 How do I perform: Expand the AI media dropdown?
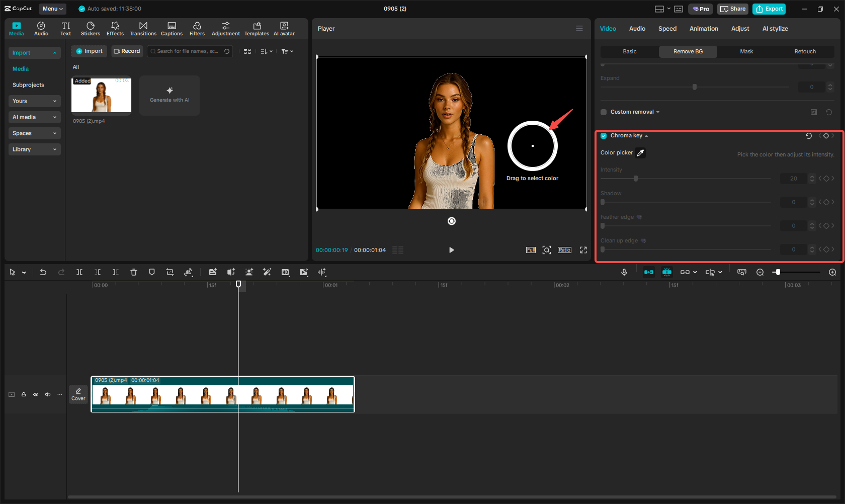(x=34, y=117)
